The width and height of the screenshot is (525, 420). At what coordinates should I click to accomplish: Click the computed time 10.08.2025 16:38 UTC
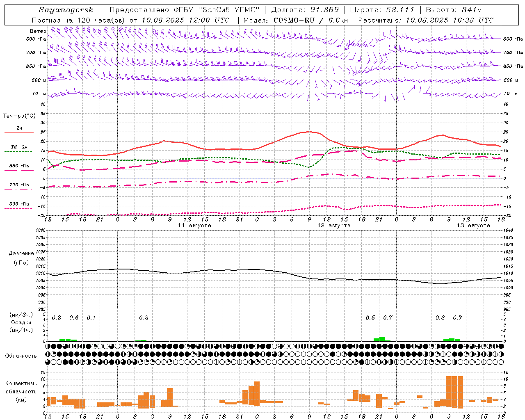pyautogui.click(x=450, y=20)
